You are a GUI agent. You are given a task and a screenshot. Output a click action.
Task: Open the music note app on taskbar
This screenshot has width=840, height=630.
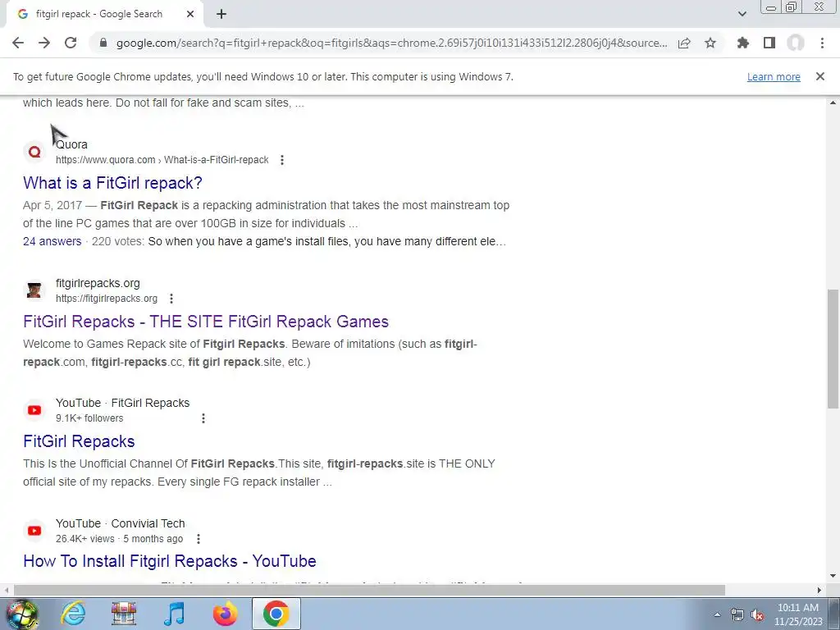174,614
